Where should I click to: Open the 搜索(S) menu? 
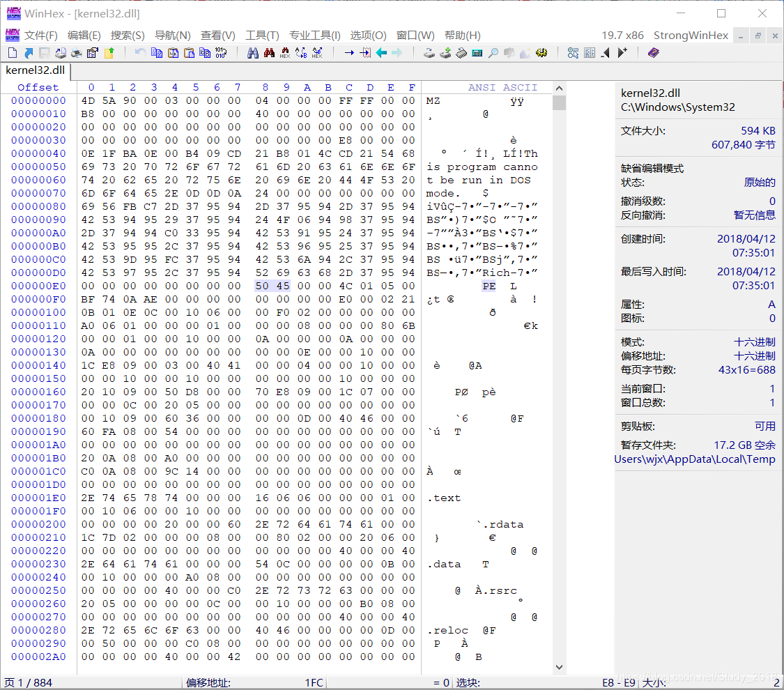(128, 35)
